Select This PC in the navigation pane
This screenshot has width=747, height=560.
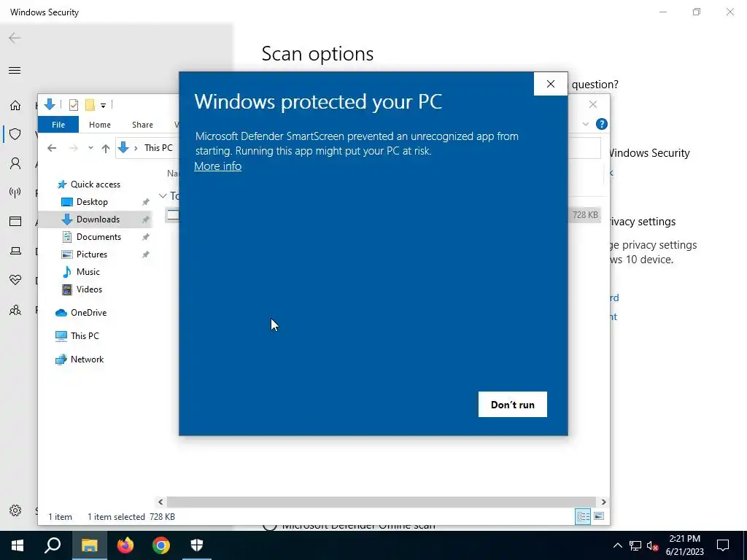tap(85, 336)
